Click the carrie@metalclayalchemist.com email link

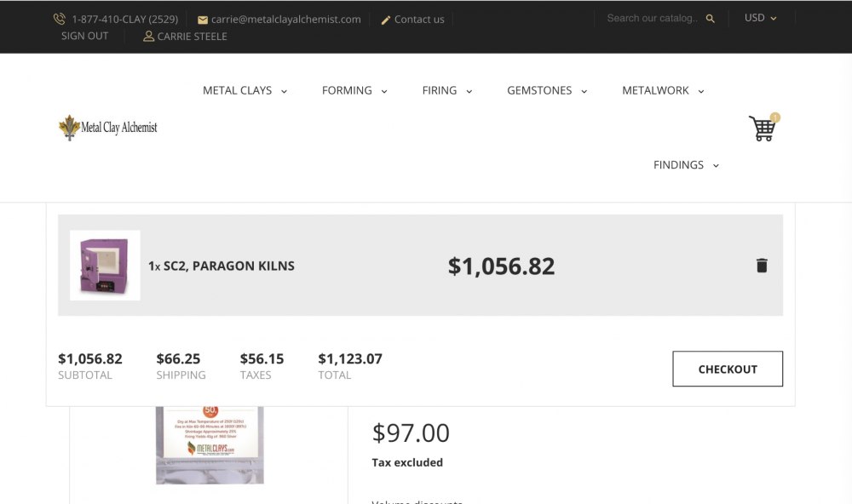coord(285,20)
